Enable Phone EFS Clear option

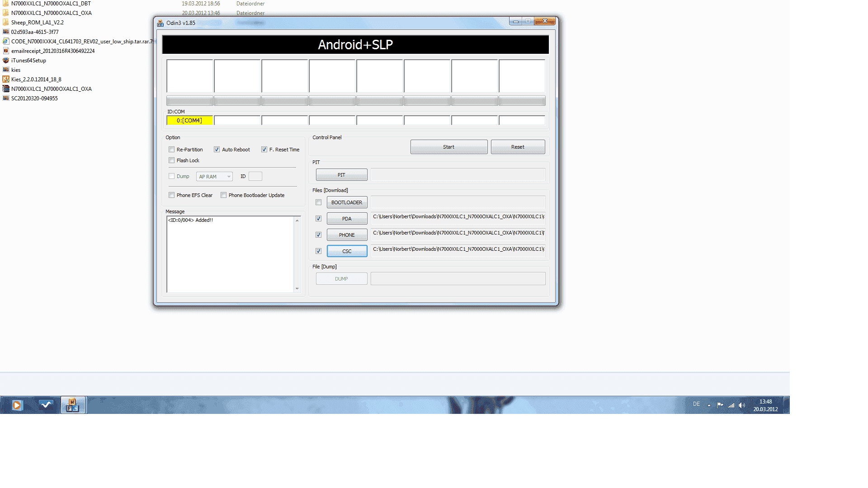pos(171,195)
